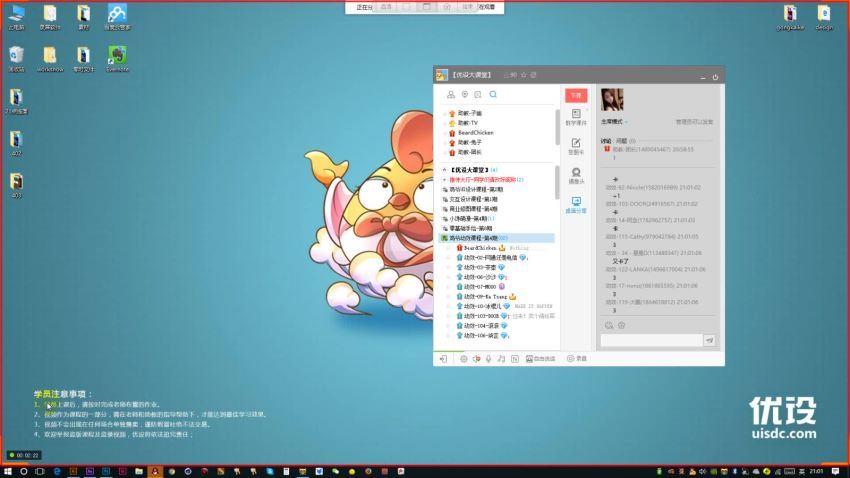The image size is (850, 478).
Task: Click the Cortana circle on taskbar
Action: [24, 471]
